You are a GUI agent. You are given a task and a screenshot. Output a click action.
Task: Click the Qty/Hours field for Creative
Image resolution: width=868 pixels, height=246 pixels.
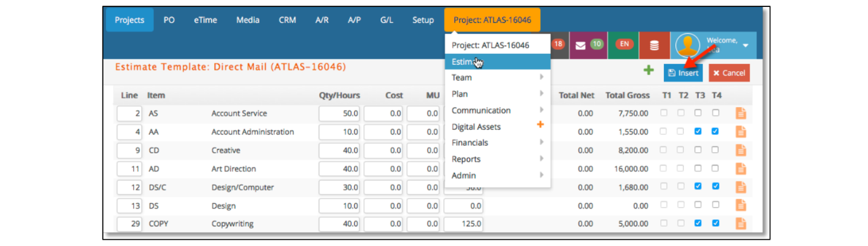(x=339, y=151)
